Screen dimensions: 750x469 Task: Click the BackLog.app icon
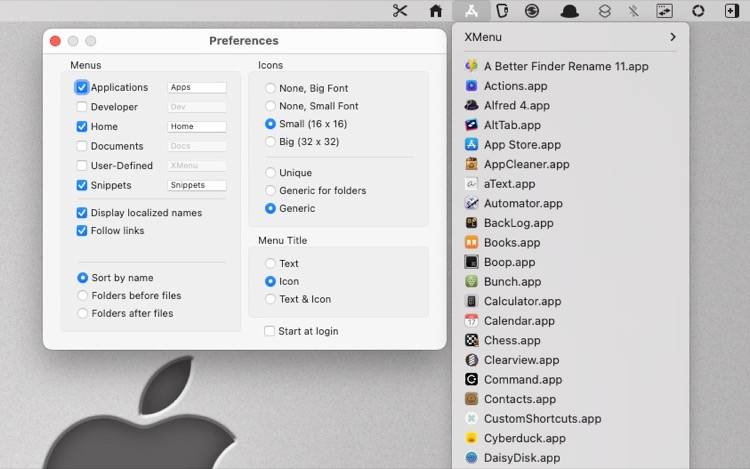tap(471, 223)
